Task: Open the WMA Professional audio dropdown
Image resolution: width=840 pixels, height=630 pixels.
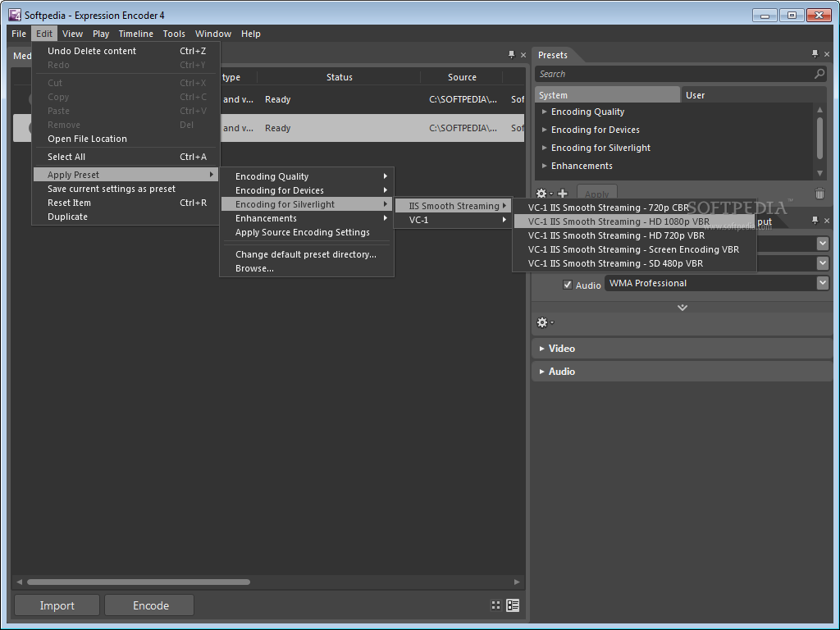Action: tap(823, 283)
